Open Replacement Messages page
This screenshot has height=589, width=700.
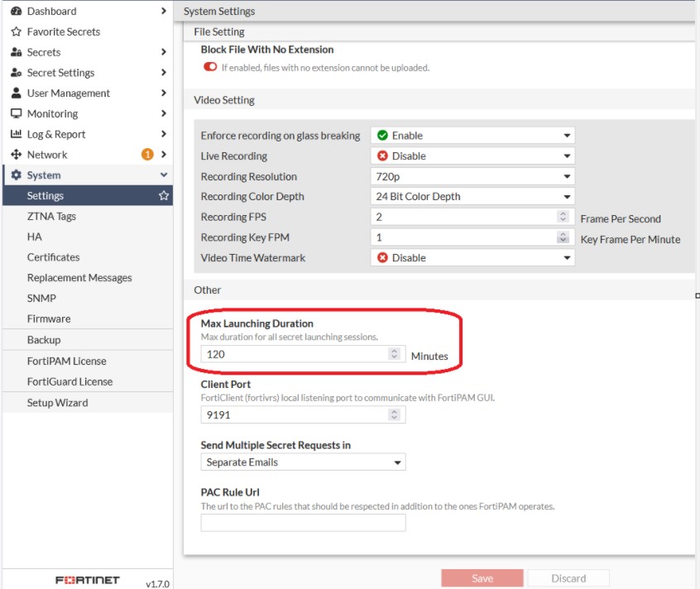(88, 278)
